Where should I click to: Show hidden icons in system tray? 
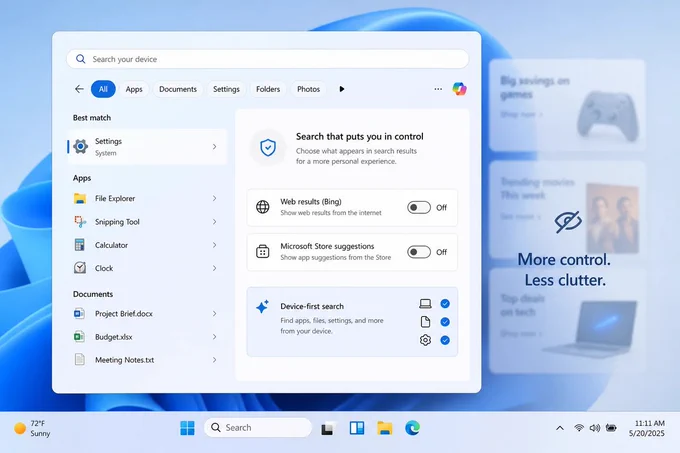click(x=560, y=428)
